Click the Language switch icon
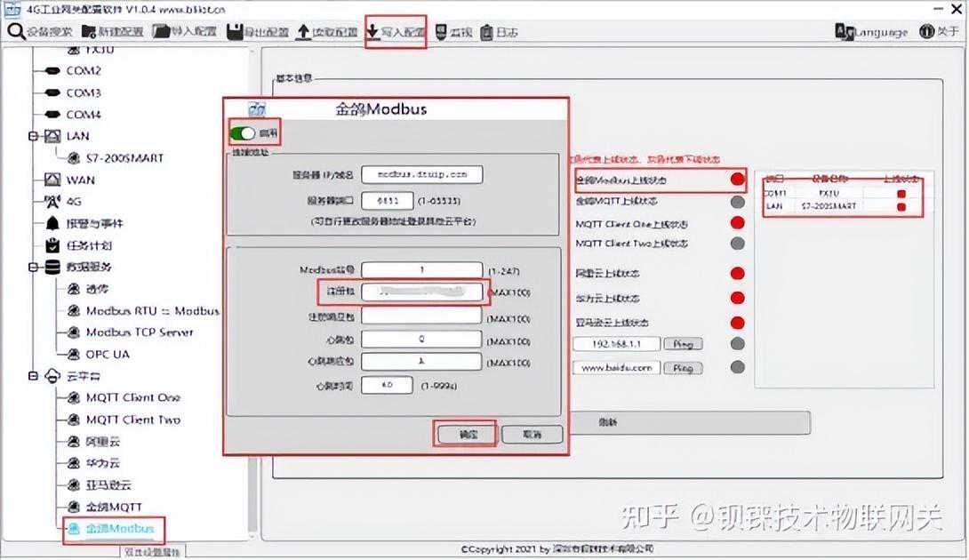This screenshot has height=560, width=969. (x=847, y=31)
